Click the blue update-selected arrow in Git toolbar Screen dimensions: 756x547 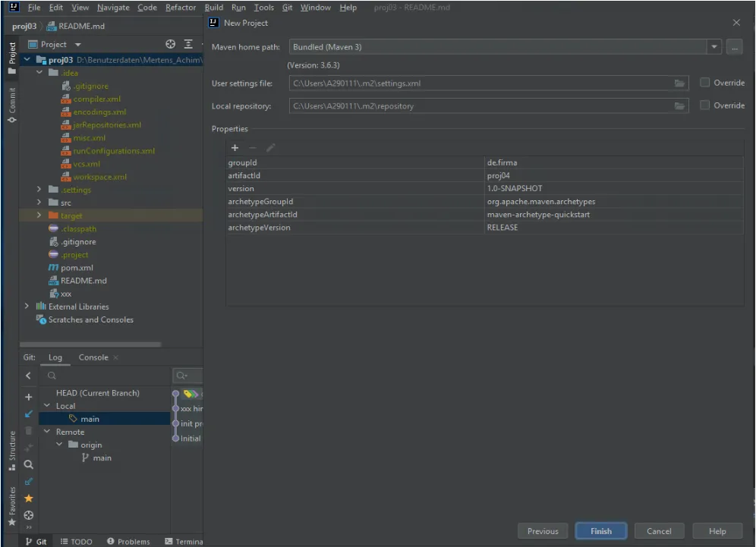coord(28,414)
